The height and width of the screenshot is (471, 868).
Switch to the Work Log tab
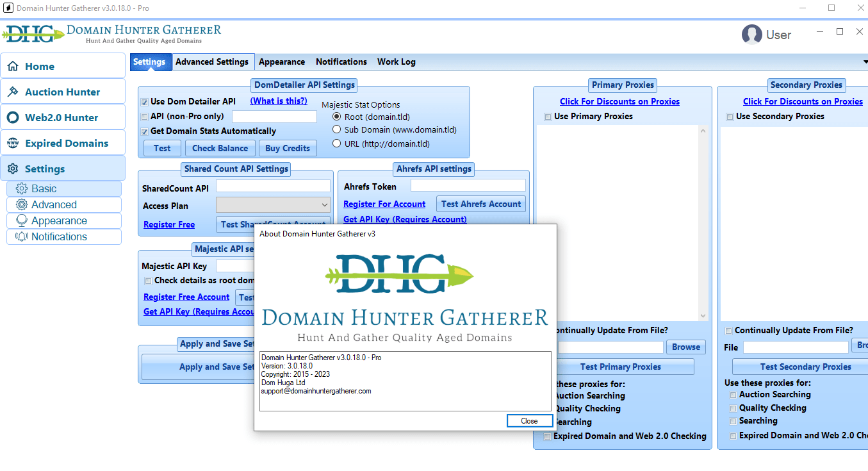pyautogui.click(x=397, y=62)
